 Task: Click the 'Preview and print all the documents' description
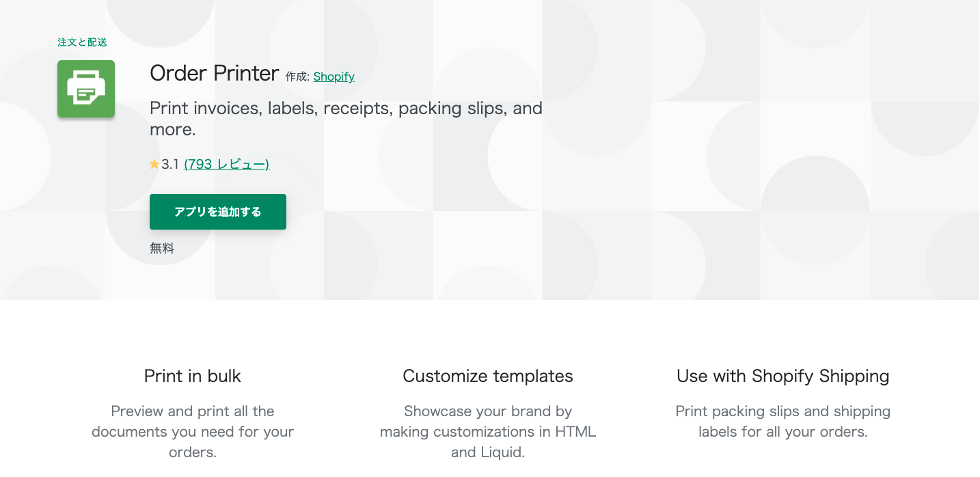(193, 431)
